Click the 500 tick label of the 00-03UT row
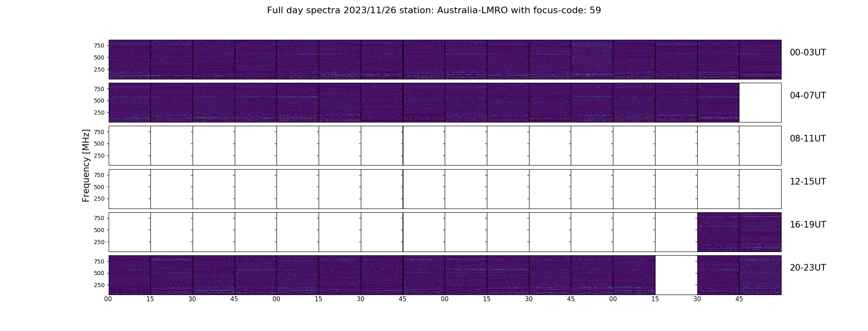 99,58
